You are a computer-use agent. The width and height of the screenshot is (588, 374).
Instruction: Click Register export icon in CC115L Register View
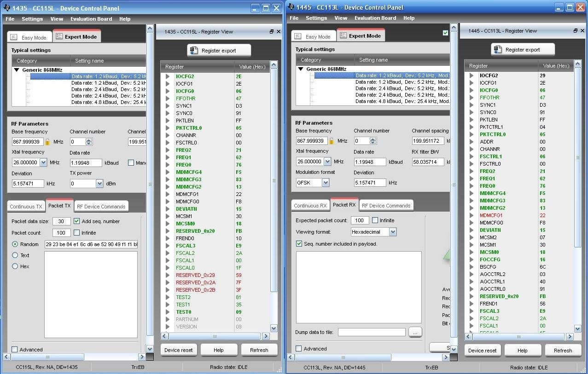click(x=194, y=51)
